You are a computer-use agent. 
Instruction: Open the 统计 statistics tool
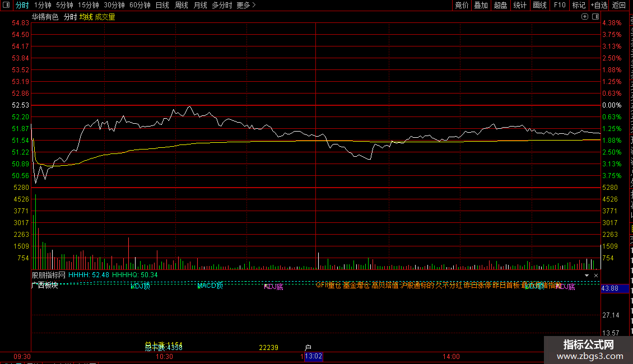(519, 5)
